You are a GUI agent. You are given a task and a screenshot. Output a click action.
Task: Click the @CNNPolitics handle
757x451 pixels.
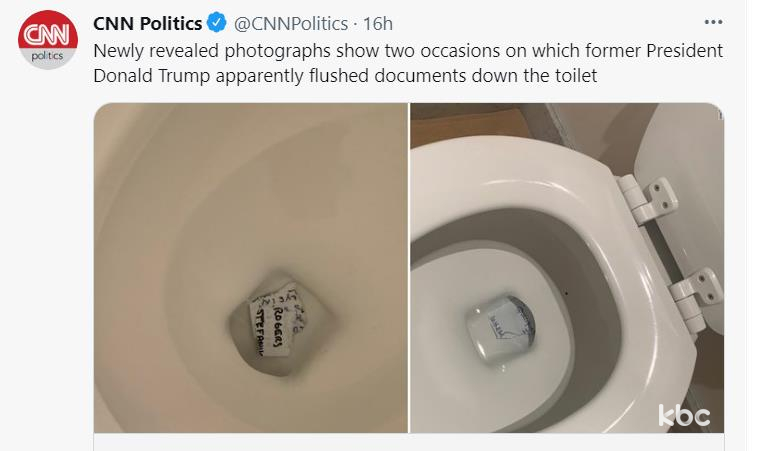click(291, 24)
